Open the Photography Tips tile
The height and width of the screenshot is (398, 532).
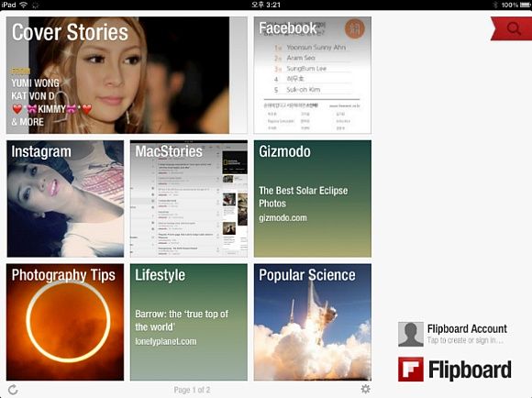(x=65, y=322)
